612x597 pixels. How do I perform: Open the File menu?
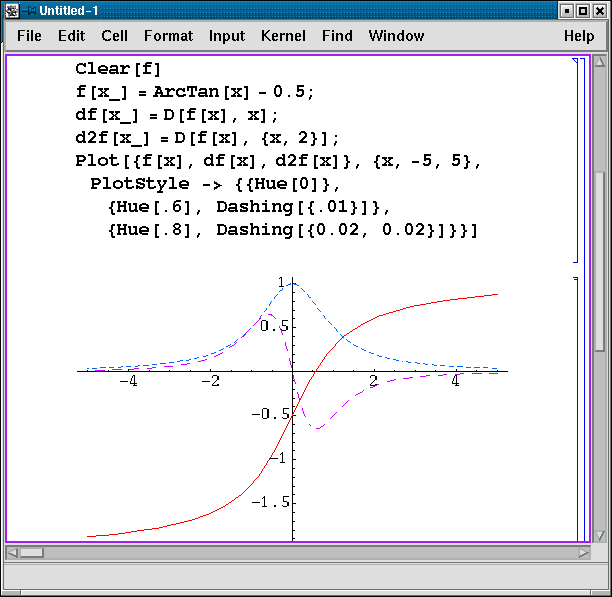(29, 36)
